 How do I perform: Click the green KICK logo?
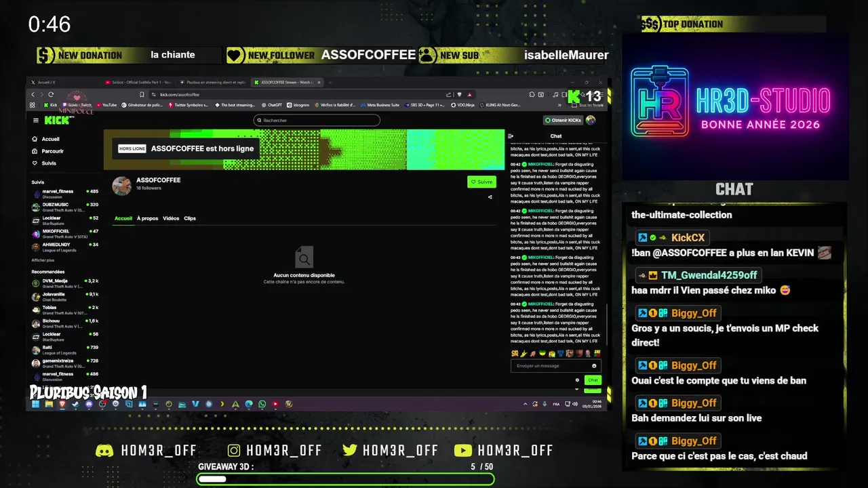[58, 121]
